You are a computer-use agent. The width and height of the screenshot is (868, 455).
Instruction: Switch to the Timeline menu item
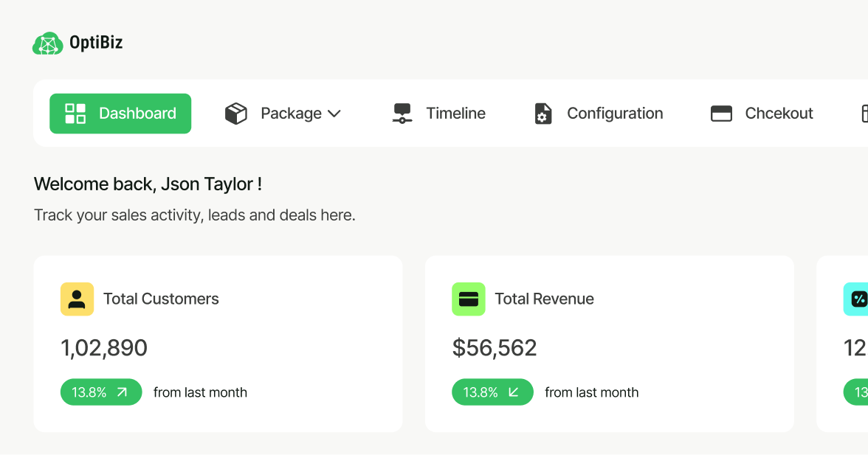pyautogui.click(x=455, y=114)
